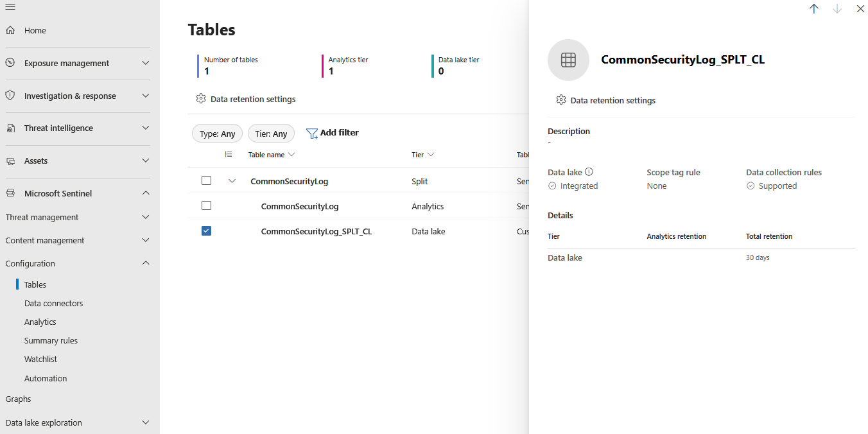868x434 pixels.
Task: Close the details panel
Action: [860, 9]
